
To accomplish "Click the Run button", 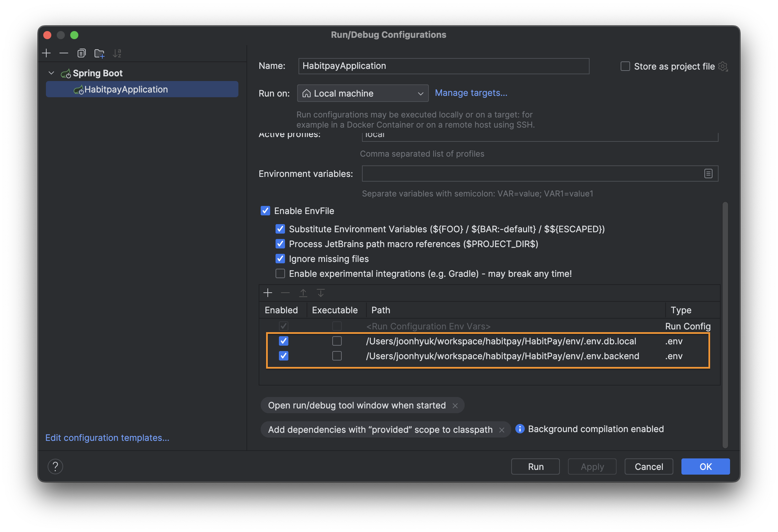I will pos(535,467).
